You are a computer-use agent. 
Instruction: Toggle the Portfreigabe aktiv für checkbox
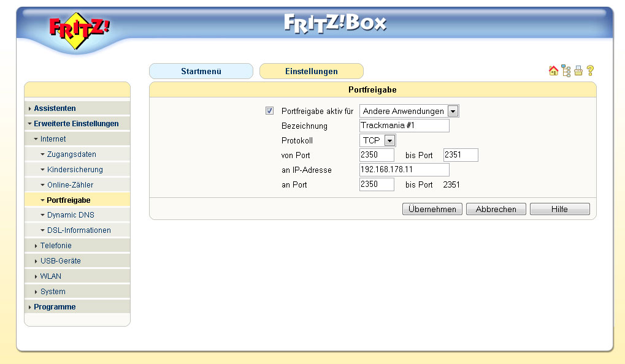tap(269, 111)
